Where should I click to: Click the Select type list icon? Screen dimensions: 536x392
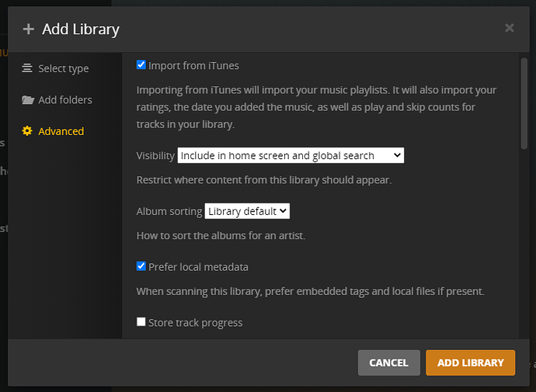[x=27, y=68]
